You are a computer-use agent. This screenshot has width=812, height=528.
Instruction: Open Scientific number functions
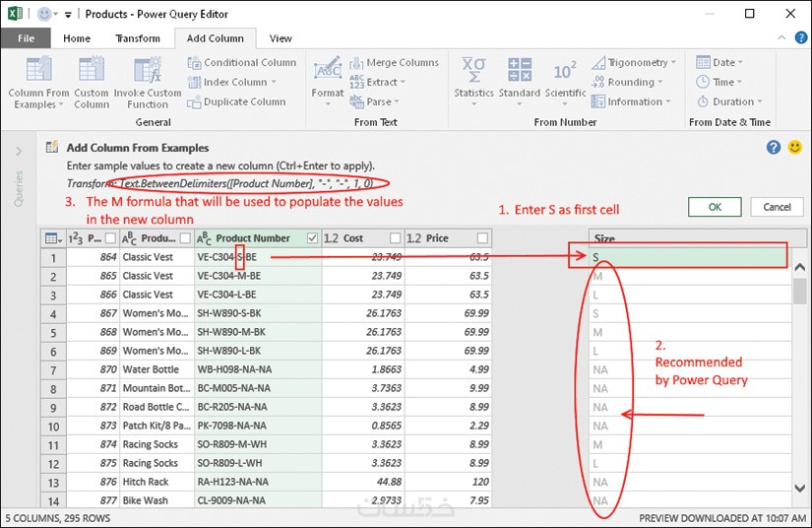pos(565,82)
